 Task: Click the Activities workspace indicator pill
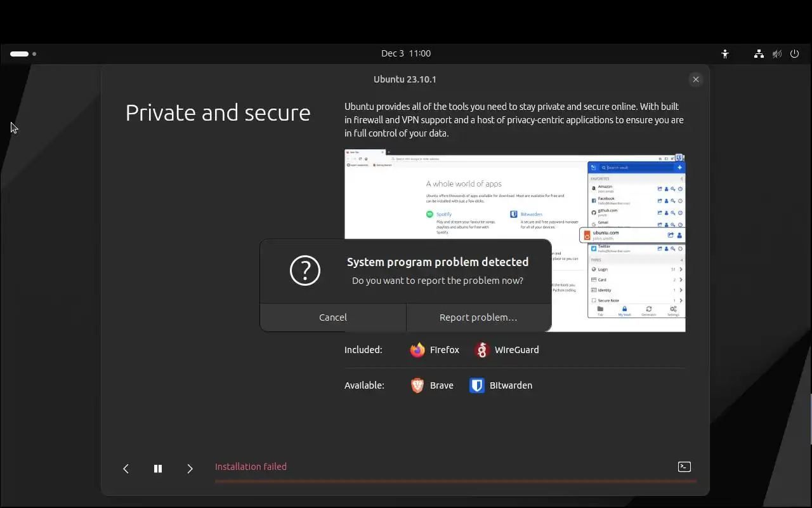(19, 54)
